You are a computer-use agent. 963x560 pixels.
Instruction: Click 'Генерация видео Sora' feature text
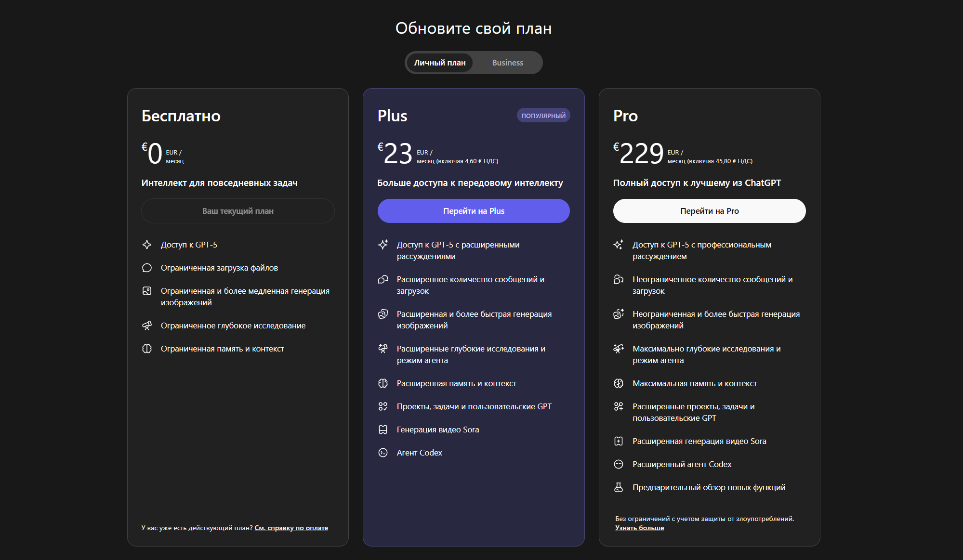(438, 430)
